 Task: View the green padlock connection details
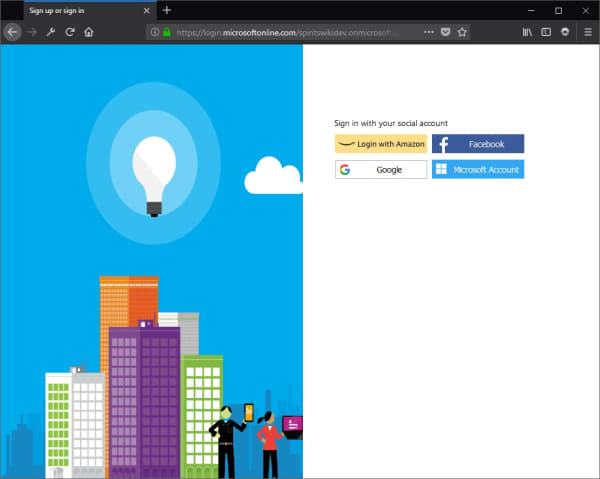(167, 32)
